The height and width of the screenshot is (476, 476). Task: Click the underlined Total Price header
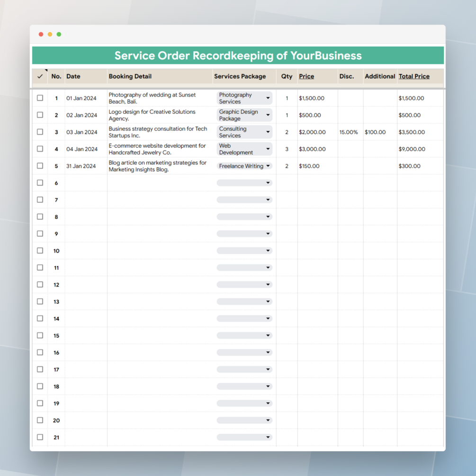tap(414, 77)
